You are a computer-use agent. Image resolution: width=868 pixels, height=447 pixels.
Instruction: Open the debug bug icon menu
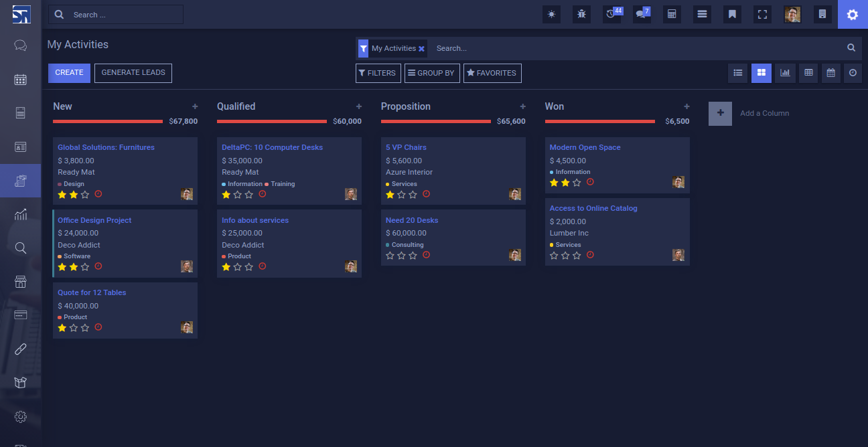click(581, 14)
